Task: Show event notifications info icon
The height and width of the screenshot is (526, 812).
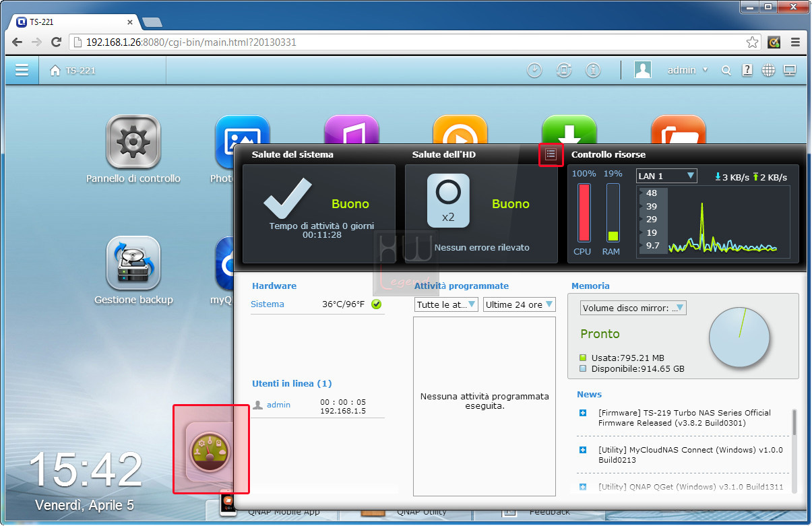Action: click(593, 70)
